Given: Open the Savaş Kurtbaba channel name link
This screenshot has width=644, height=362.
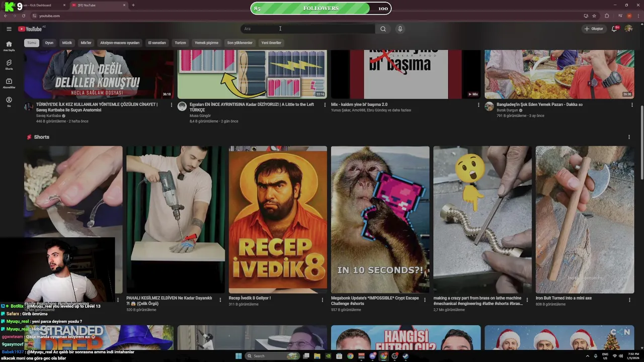Looking at the screenshot, I should coord(48,116).
